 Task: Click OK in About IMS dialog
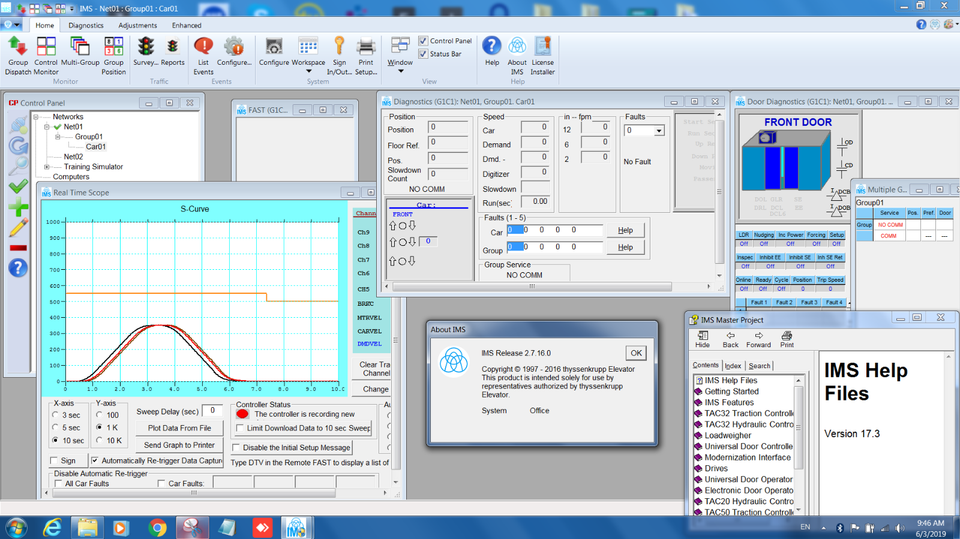[635, 353]
